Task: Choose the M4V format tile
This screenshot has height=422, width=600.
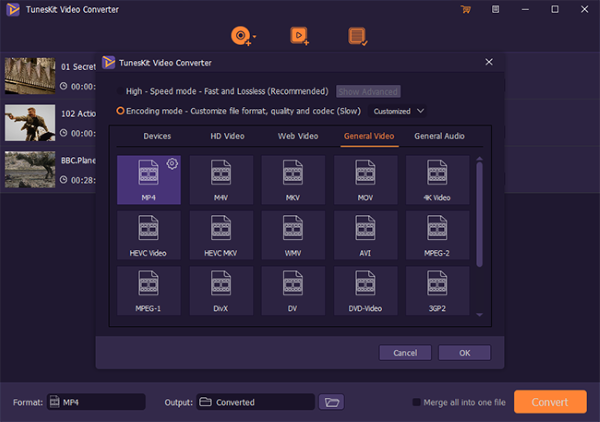Action: tap(221, 179)
